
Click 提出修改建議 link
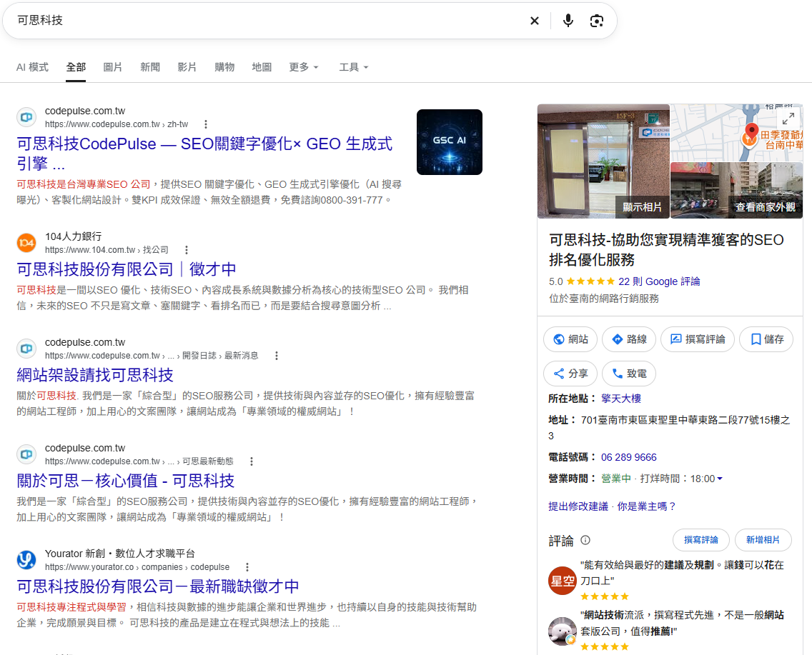coord(578,506)
